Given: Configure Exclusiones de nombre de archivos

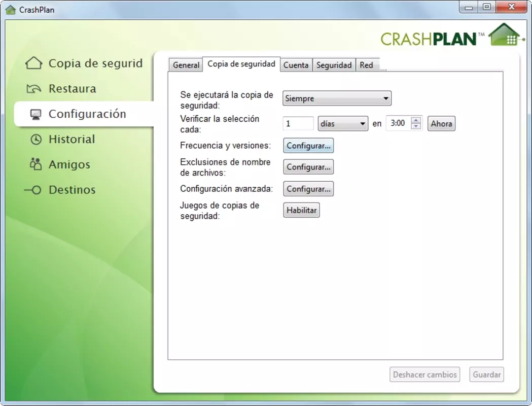Looking at the screenshot, I should tap(308, 167).
